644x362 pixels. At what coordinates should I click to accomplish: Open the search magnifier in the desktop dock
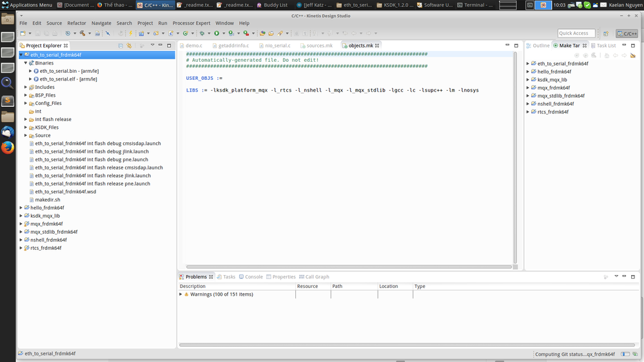[x=7, y=83]
